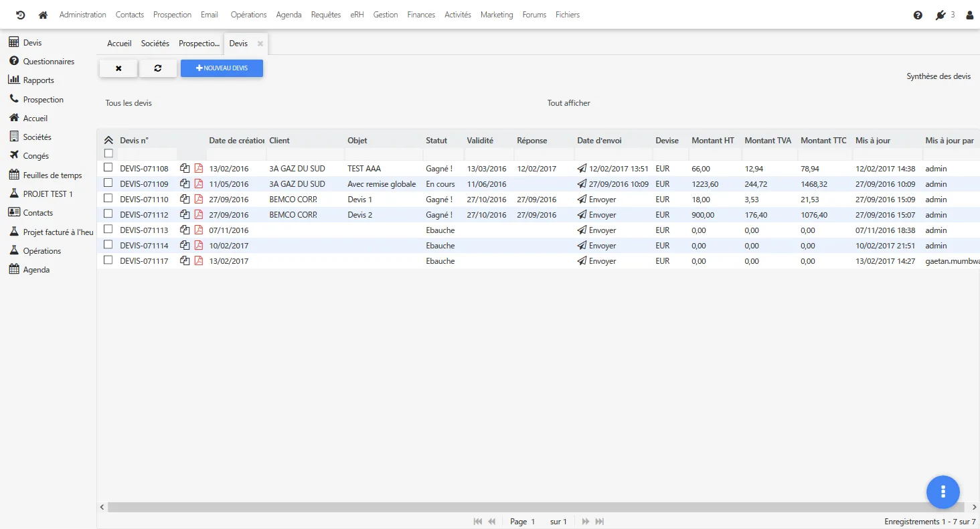The width and height of the screenshot is (980, 529).
Task: Go to first page of results
Action: click(478, 522)
